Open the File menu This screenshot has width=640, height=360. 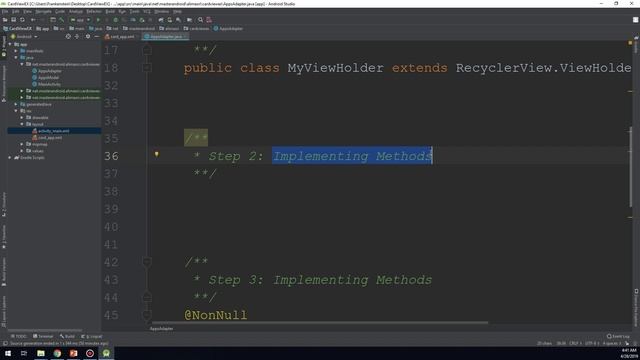[5, 11]
